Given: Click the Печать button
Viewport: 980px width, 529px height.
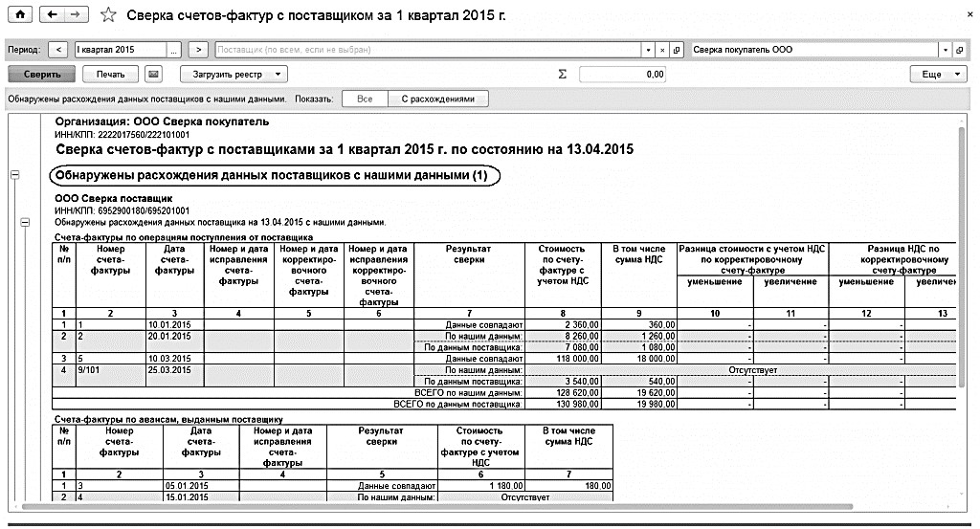Looking at the screenshot, I should 110,74.
